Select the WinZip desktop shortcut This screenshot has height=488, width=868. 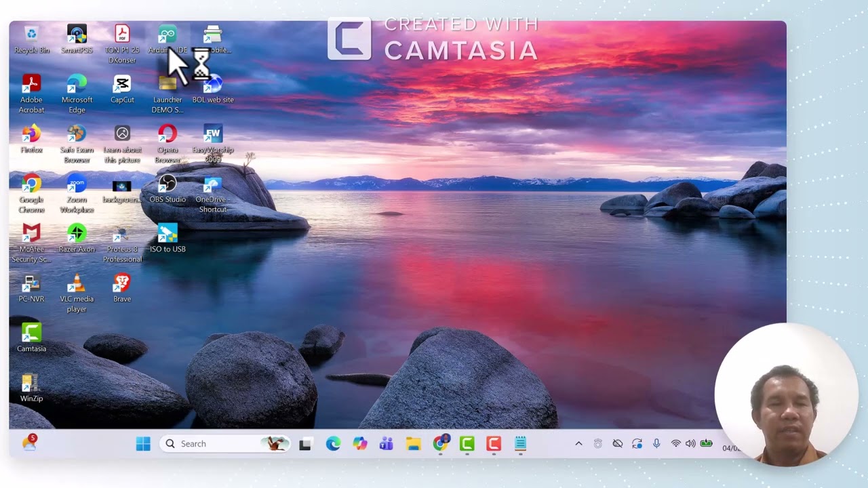click(31, 388)
